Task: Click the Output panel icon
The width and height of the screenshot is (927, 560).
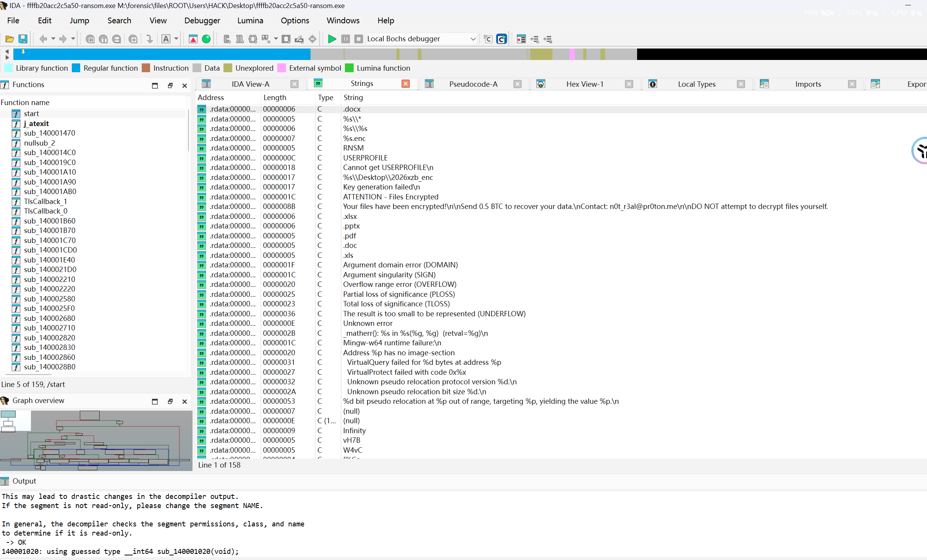Action: pos(5,481)
